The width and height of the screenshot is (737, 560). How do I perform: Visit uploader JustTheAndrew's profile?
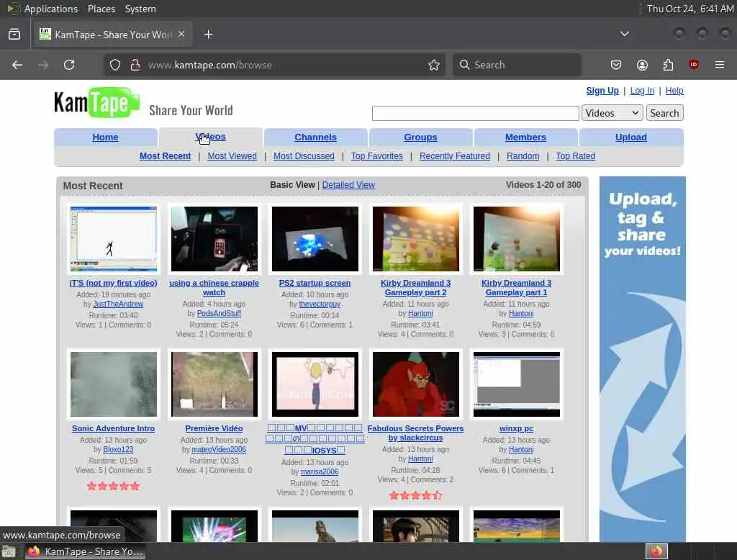[x=118, y=304]
